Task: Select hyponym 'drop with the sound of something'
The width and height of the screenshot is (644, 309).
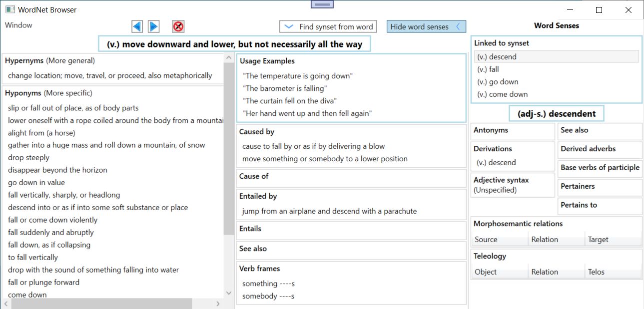Action: coord(93,270)
